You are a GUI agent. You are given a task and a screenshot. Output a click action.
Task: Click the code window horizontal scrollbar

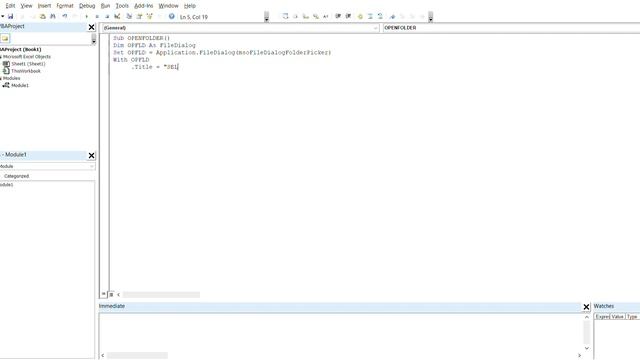pyautogui.click(x=161, y=294)
